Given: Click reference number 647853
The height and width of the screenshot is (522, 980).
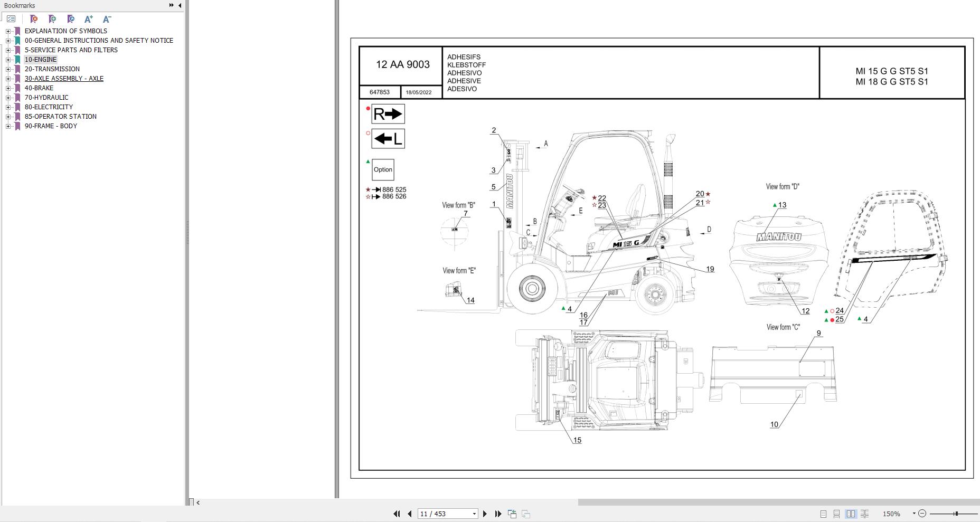Looking at the screenshot, I should [380, 92].
